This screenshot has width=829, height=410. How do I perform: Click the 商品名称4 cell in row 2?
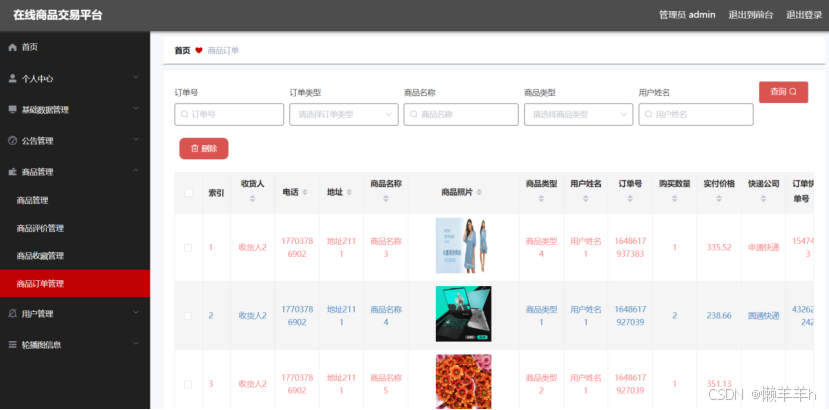click(386, 316)
